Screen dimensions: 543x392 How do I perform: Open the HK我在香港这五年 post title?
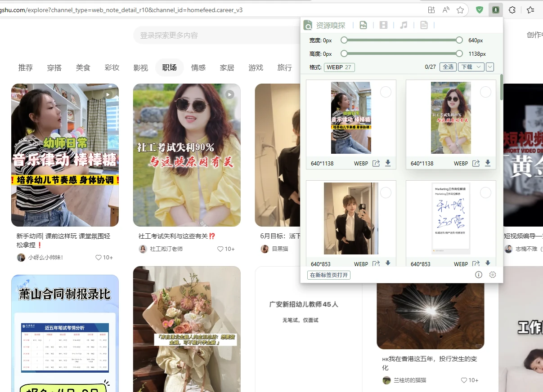tap(430, 363)
